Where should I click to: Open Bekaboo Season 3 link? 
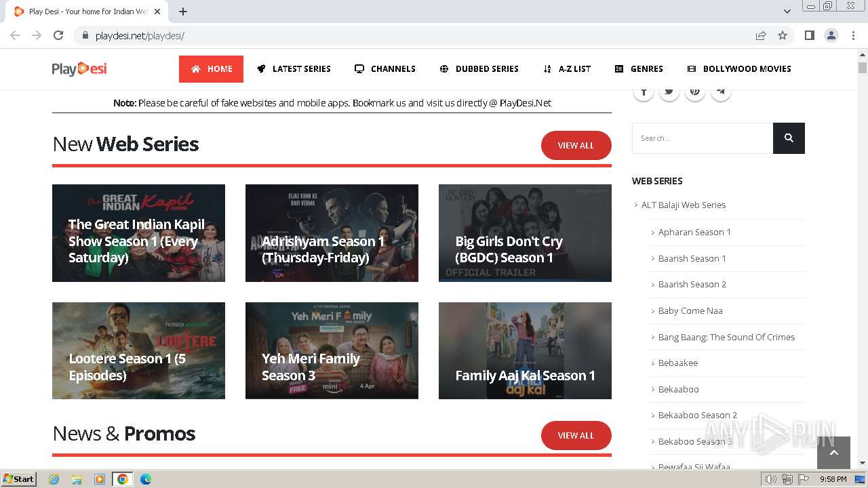(695, 441)
